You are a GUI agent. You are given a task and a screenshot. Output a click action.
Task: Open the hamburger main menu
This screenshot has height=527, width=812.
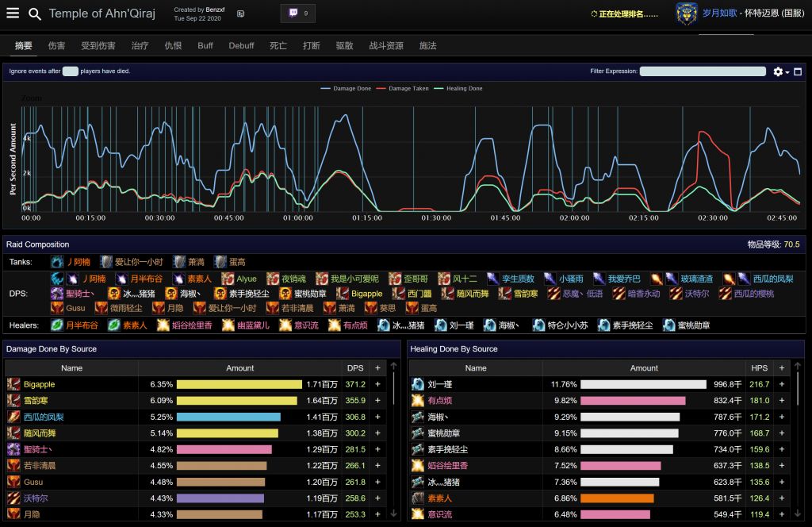pyautogui.click(x=13, y=13)
